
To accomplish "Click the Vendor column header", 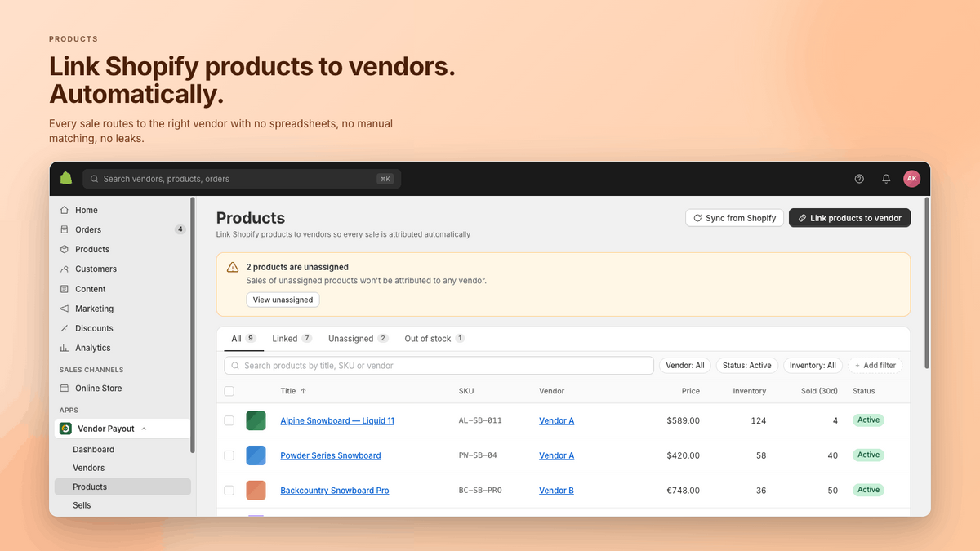I will [552, 391].
